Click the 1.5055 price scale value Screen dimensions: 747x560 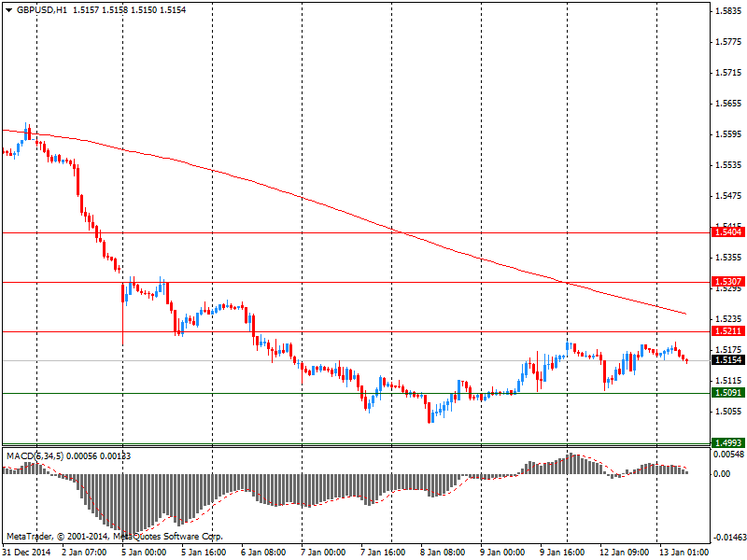click(729, 412)
